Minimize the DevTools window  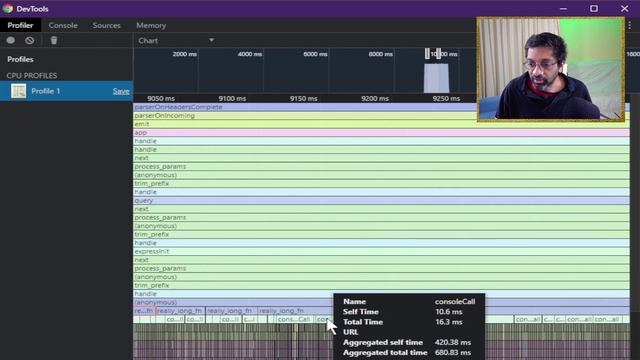coord(563,9)
